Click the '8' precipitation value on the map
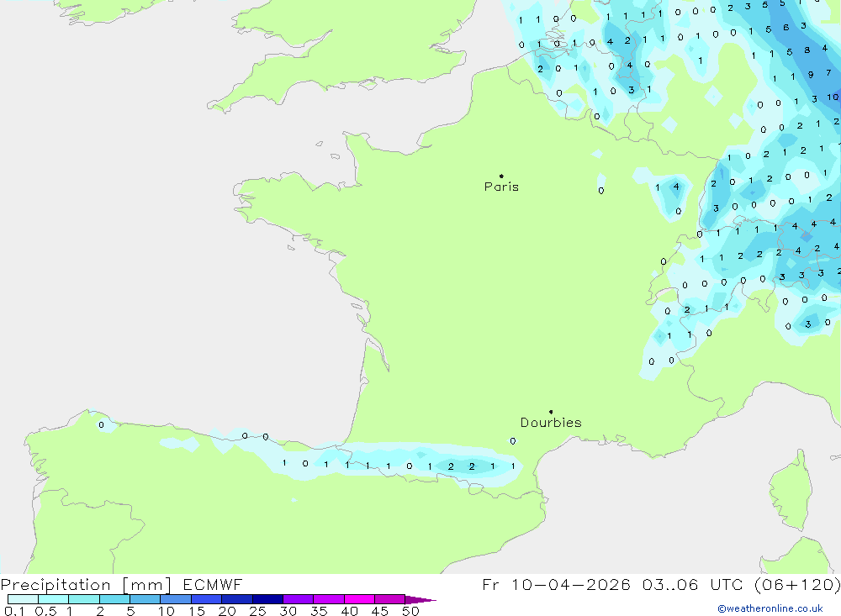The height and width of the screenshot is (616, 841). 807,50
